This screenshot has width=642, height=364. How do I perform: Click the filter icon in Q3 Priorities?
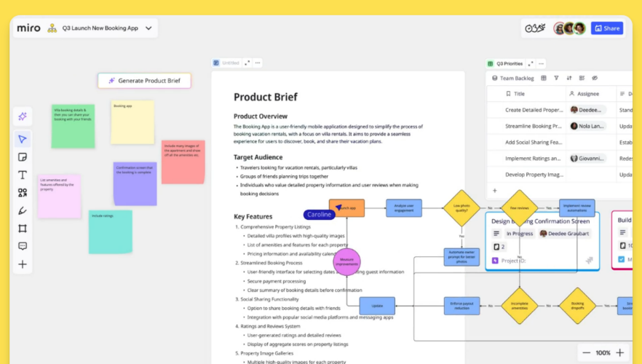click(556, 78)
